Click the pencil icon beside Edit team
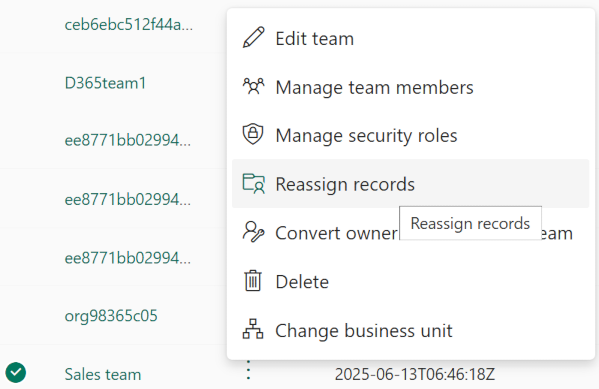 [253, 37]
